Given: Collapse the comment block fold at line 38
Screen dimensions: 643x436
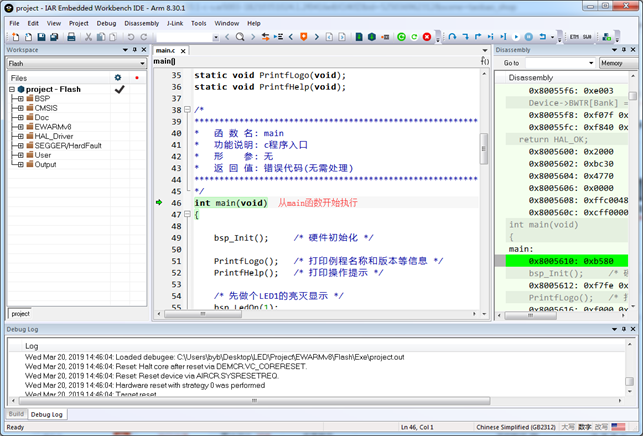Looking at the screenshot, I should pos(186,110).
